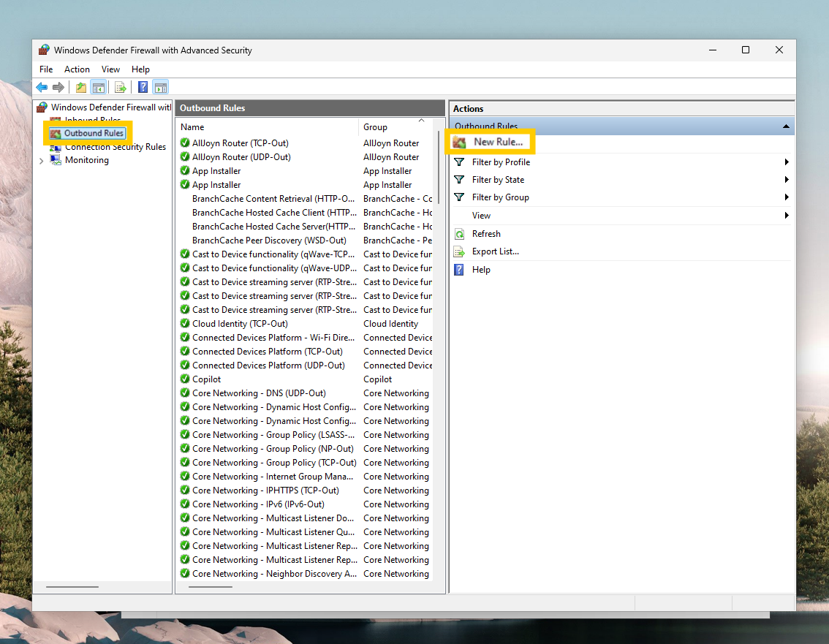The width and height of the screenshot is (829, 644).
Task: Open the File menu
Action: pos(46,69)
